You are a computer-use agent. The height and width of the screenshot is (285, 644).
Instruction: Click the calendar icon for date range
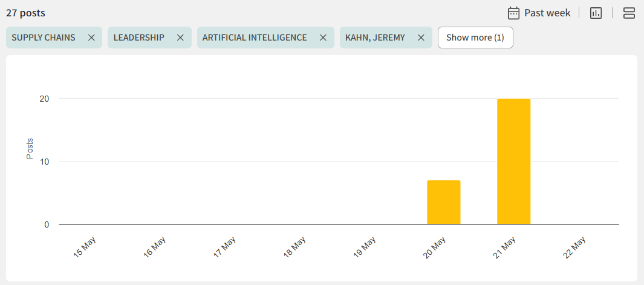pos(513,13)
